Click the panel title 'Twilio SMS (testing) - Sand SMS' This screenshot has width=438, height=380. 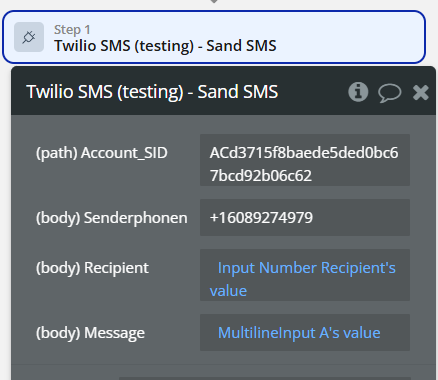coord(152,92)
